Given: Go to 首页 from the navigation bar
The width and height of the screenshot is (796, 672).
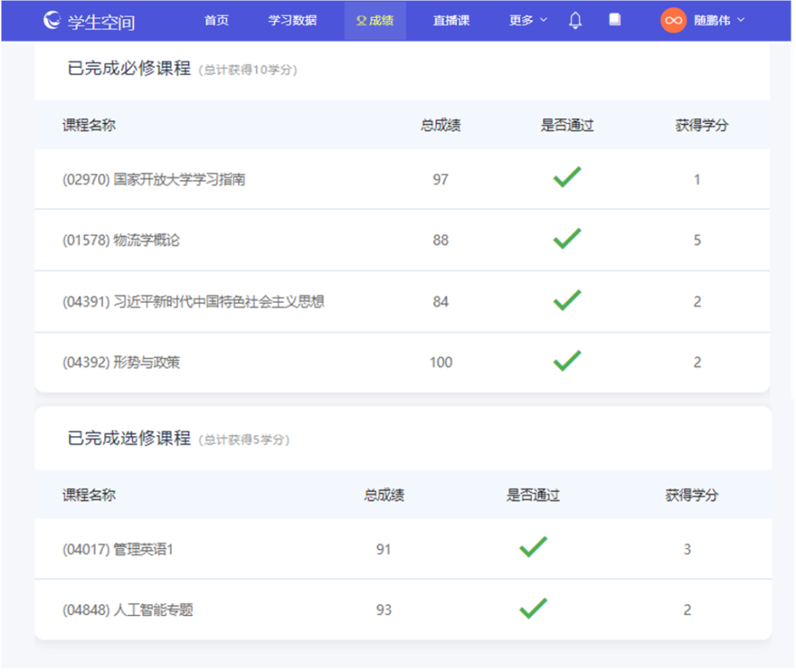Looking at the screenshot, I should click(x=216, y=20).
